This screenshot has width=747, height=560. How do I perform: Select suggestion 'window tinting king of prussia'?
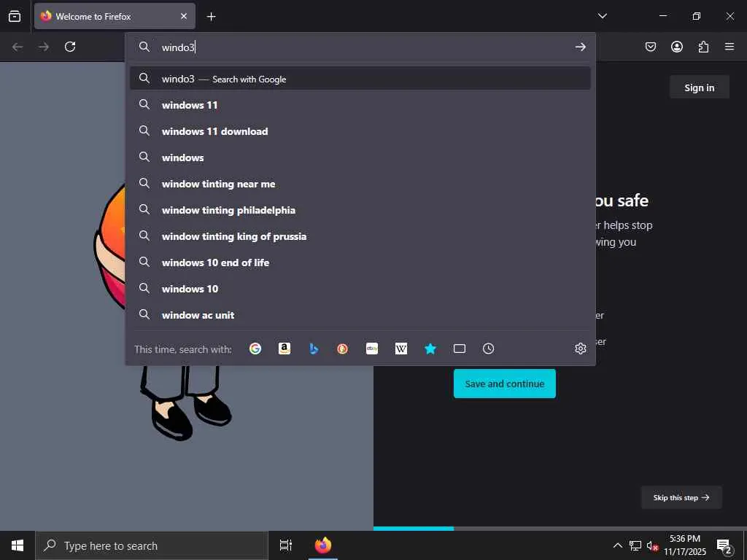[360, 236]
